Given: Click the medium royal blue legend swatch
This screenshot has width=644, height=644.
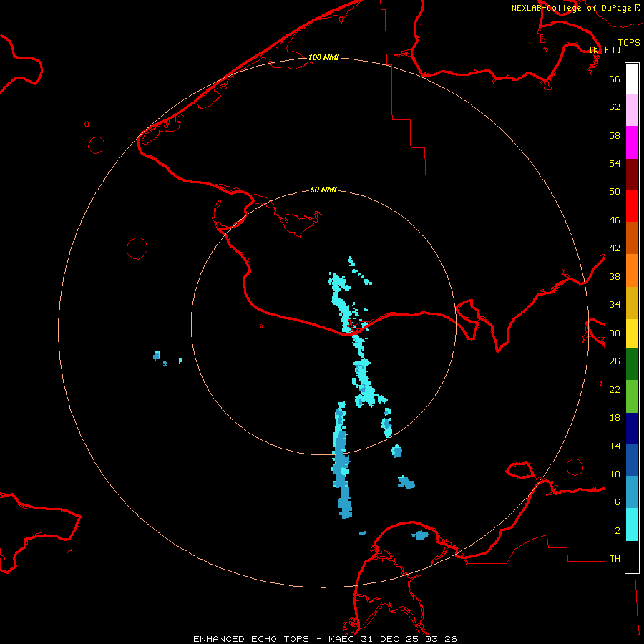Looking at the screenshot, I should 632,460.
